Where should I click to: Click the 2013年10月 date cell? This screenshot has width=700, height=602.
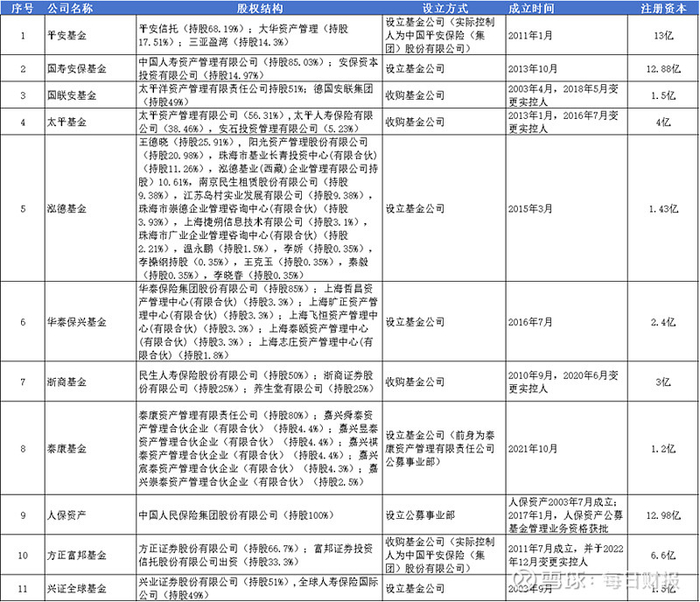click(x=567, y=68)
